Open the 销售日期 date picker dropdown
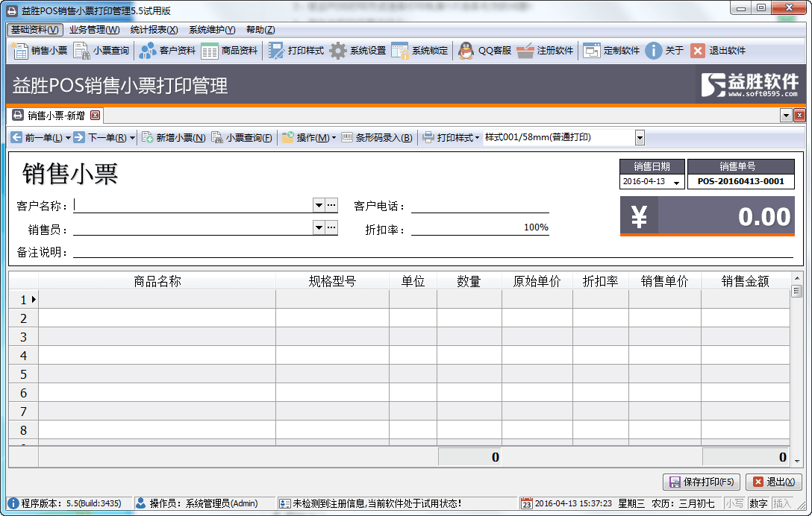This screenshot has width=812, height=516. (x=677, y=182)
